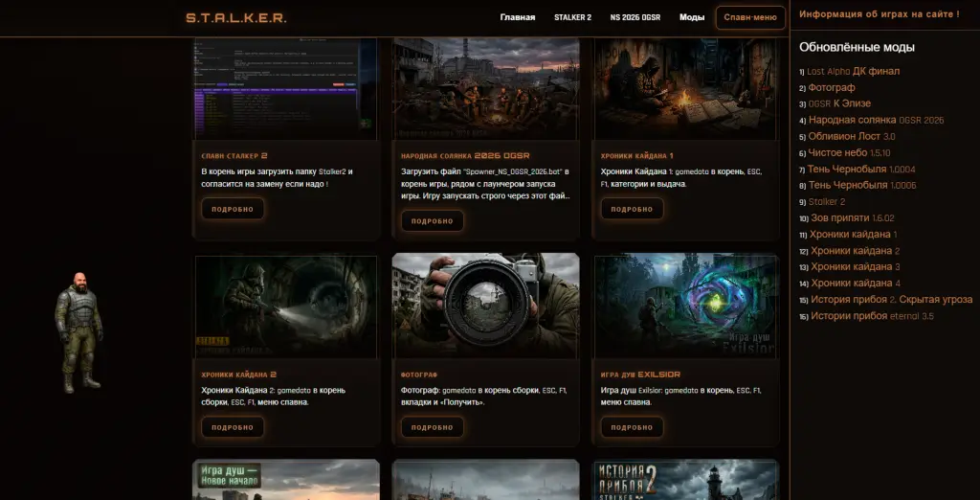Open Зов припяти 1.6.02 sidebar link
The width and height of the screenshot is (980, 500).
(x=853, y=217)
